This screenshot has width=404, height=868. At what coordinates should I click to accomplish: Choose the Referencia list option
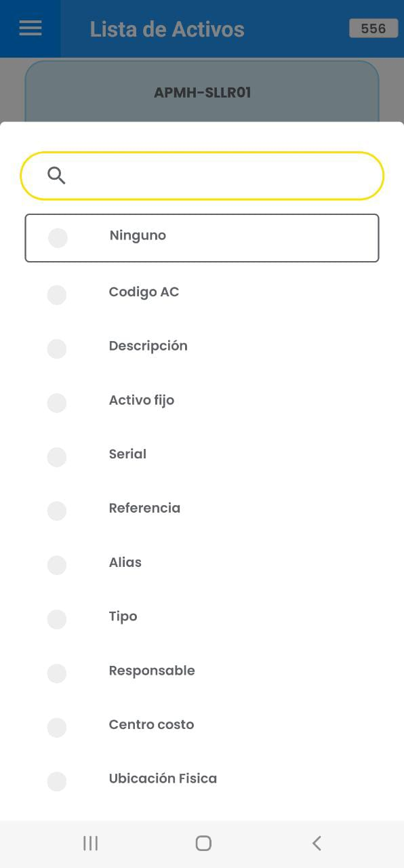coord(202,509)
